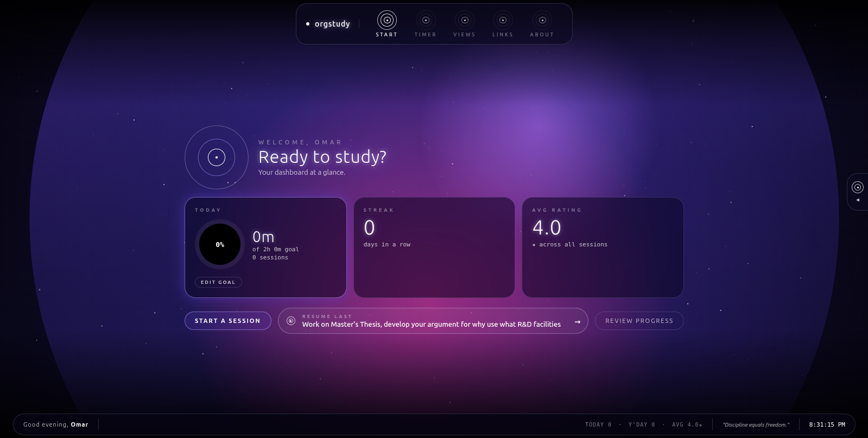
Task: Click the Avg Rating card
Action: (x=603, y=247)
